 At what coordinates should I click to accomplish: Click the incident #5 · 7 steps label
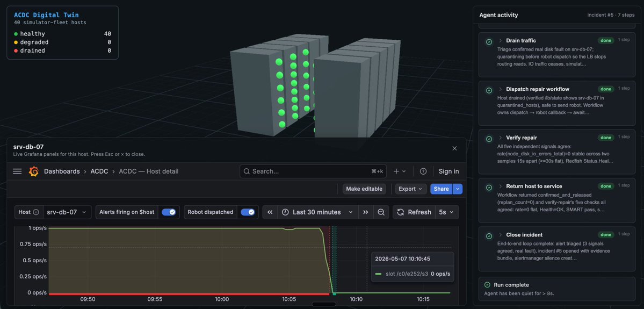611,15
